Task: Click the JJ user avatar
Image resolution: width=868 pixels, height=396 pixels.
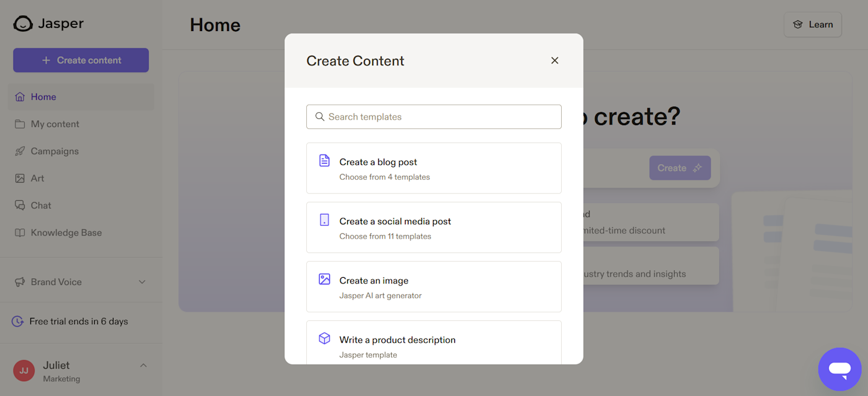Action: click(24, 371)
